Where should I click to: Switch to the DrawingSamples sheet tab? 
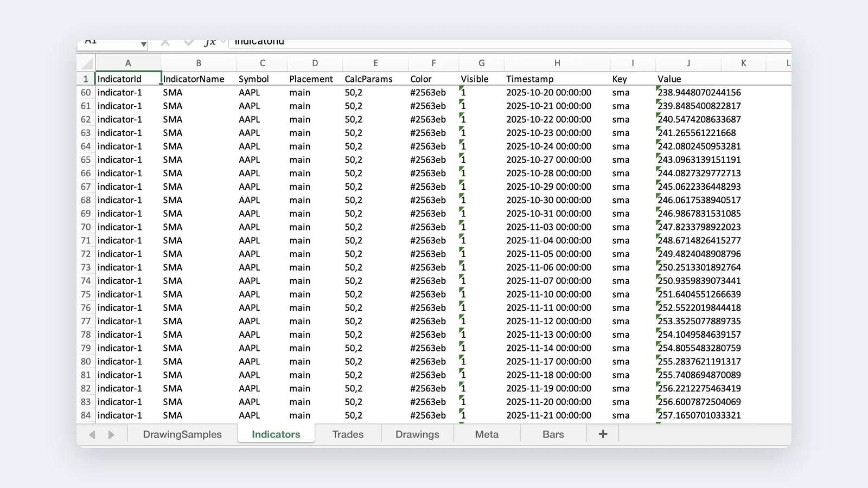coord(182,434)
